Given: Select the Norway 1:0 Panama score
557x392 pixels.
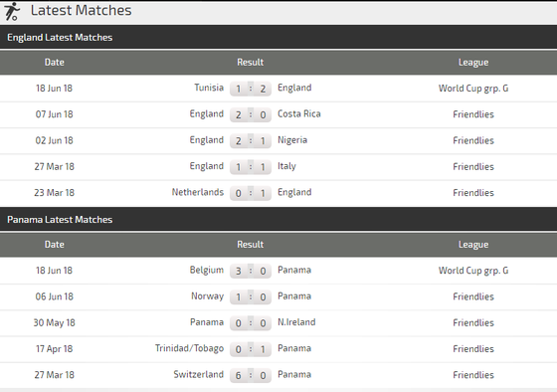Looking at the screenshot, I should (251, 296).
